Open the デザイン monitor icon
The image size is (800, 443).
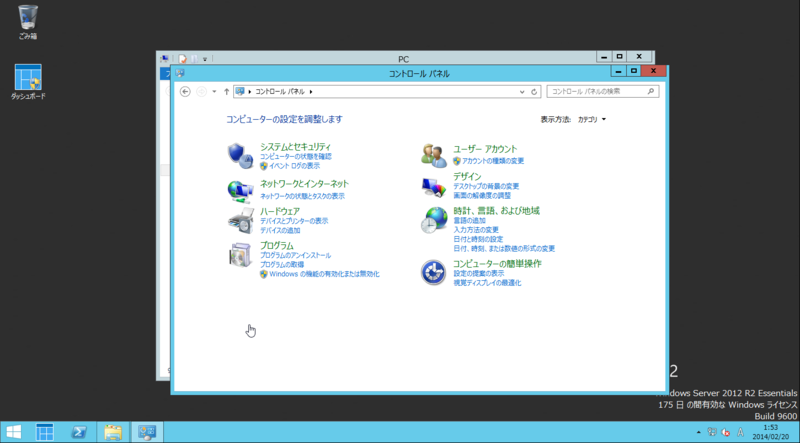434,187
